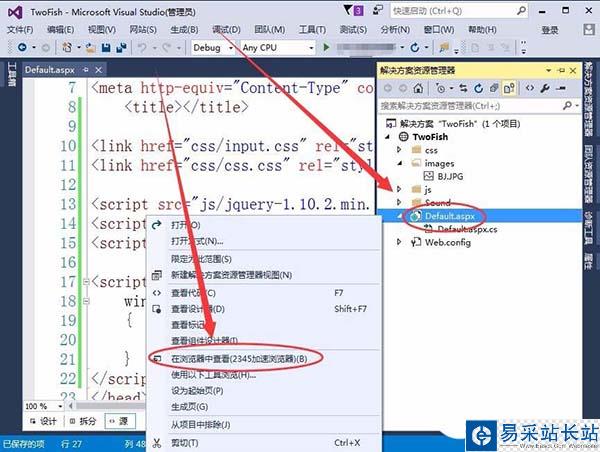Click the search magnifier in Quick Launch
600x452 pixels.
(x=521, y=11)
